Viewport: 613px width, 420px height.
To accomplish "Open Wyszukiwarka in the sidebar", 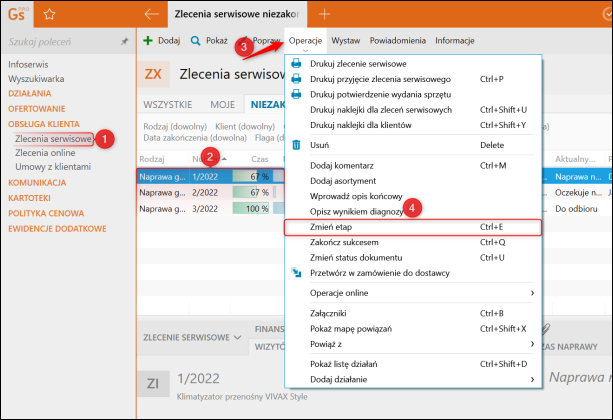I will click(x=36, y=79).
